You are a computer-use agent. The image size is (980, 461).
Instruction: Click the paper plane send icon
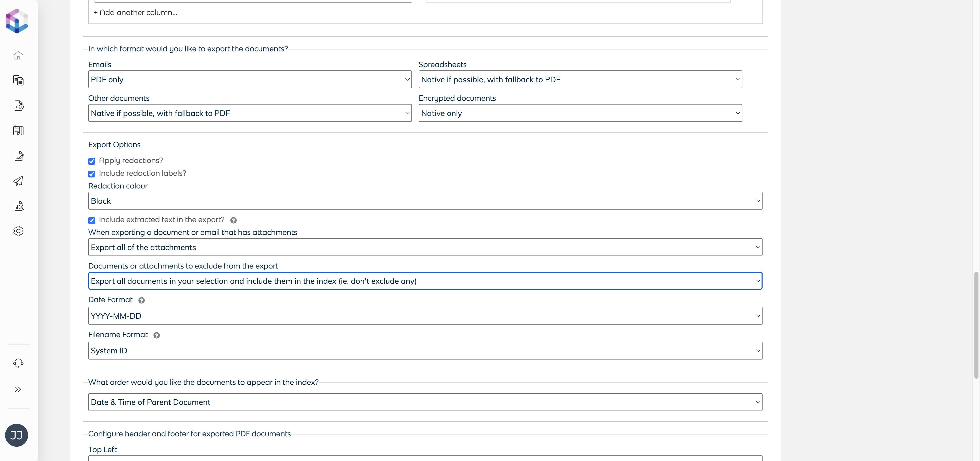click(18, 181)
